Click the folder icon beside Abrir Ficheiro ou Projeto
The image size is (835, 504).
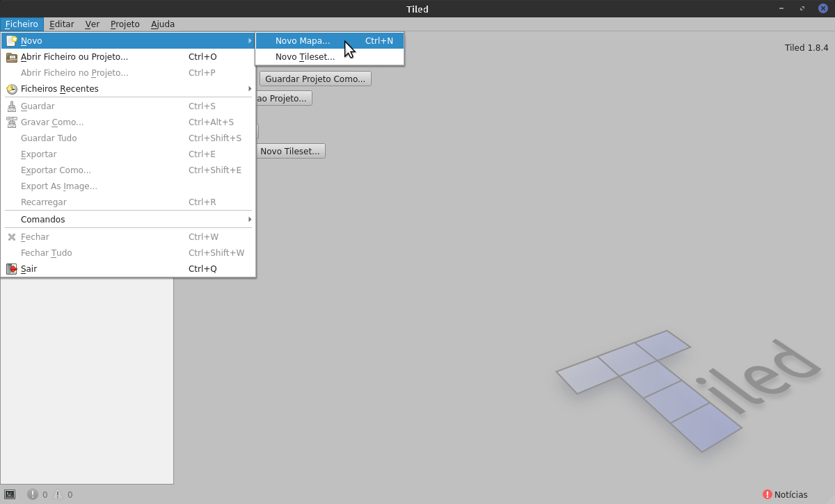click(x=12, y=57)
